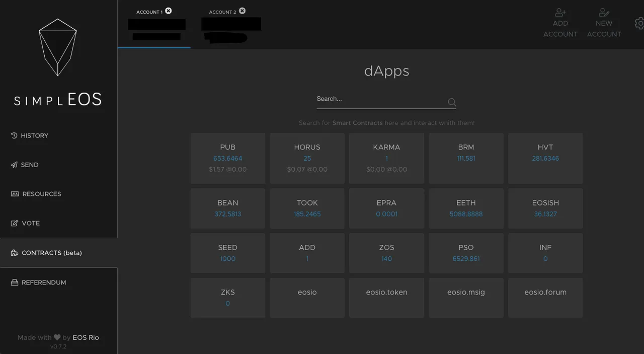Open the EETH token card
The width and height of the screenshot is (644, 354).
(466, 208)
